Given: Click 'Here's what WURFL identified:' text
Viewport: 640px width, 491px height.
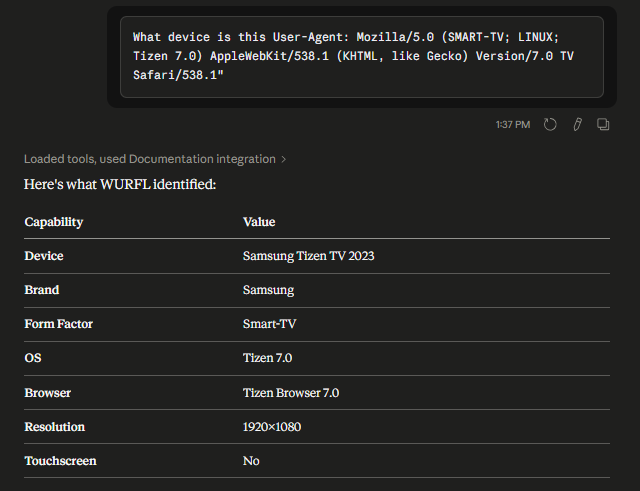Looking at the screenshot, I should pyautogui.click(x=120, y=184).
